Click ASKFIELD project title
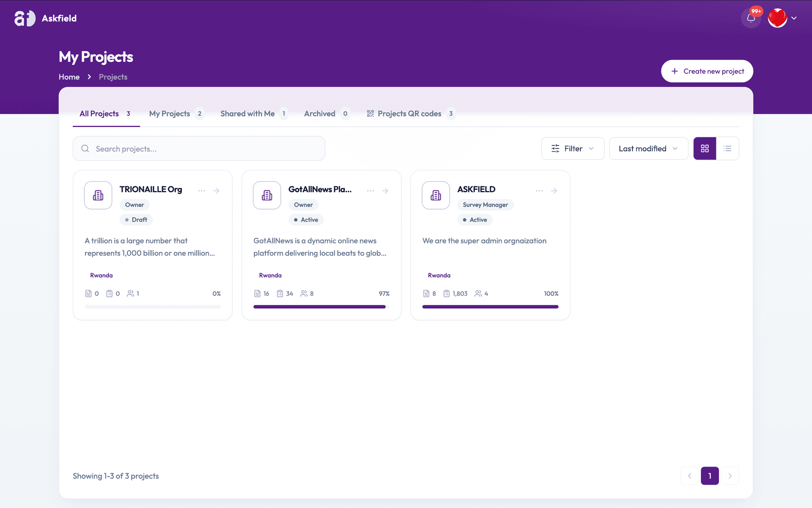The image size is (812, 508). [476, 189]
